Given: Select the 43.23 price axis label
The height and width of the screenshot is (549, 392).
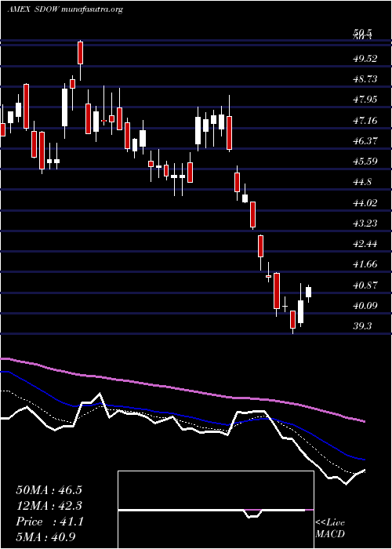Looking at the screenshot, I should [365, 224].
